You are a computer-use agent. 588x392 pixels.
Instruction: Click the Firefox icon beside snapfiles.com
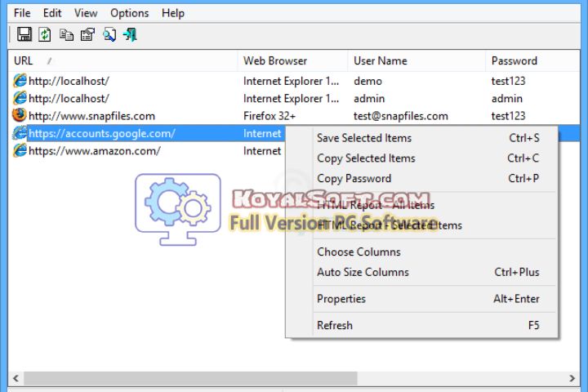coord(20,115)
